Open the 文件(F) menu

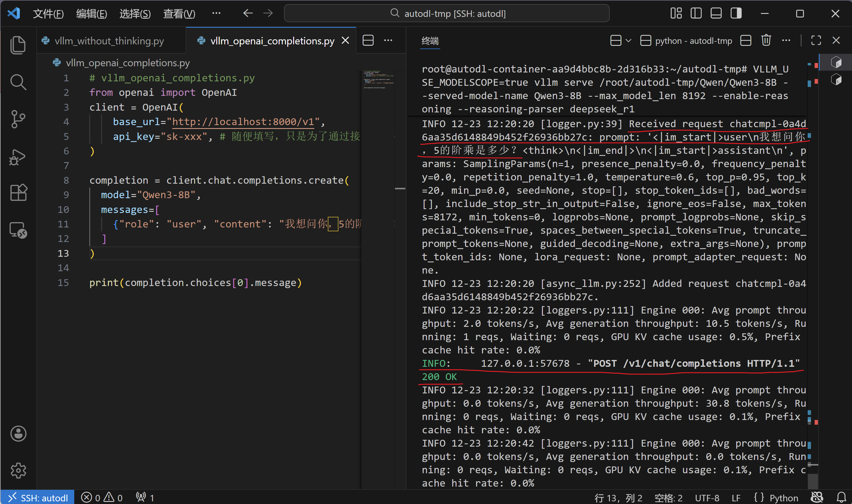pos(48,14)
